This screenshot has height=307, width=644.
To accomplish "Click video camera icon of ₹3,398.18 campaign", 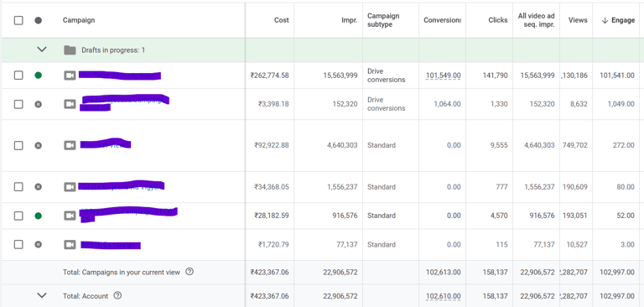I will click(x=70, y=104).
